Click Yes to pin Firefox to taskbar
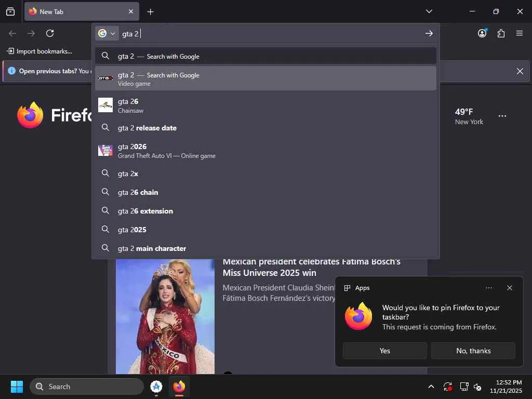 [385, 351]
